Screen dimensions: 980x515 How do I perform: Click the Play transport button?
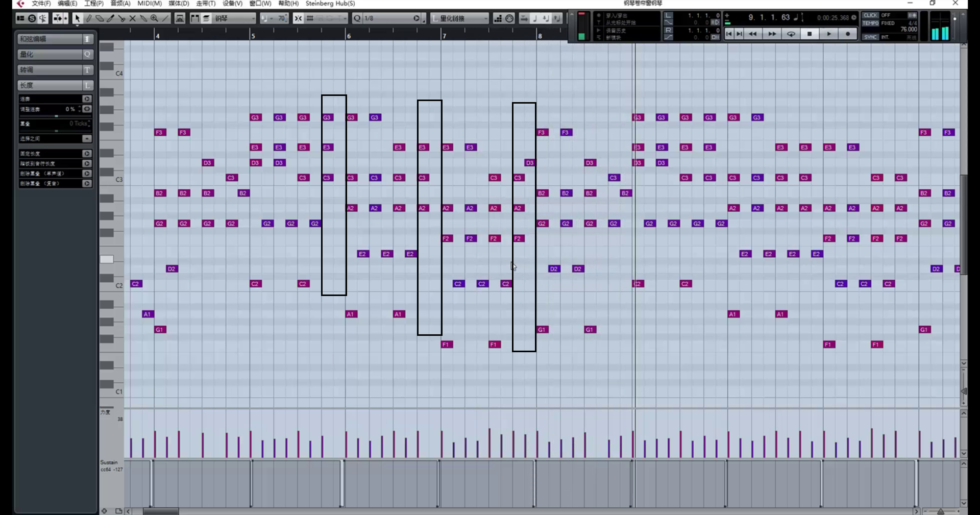(x=828, y=34)
